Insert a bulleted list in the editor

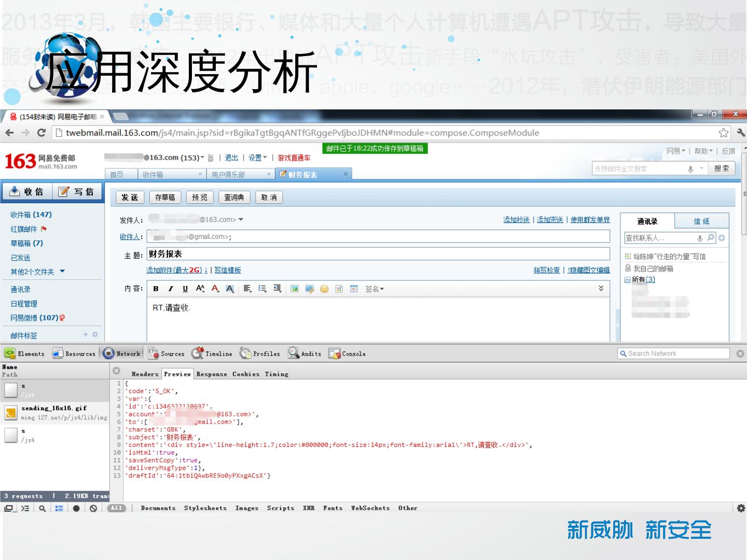(x=262, y=289)
